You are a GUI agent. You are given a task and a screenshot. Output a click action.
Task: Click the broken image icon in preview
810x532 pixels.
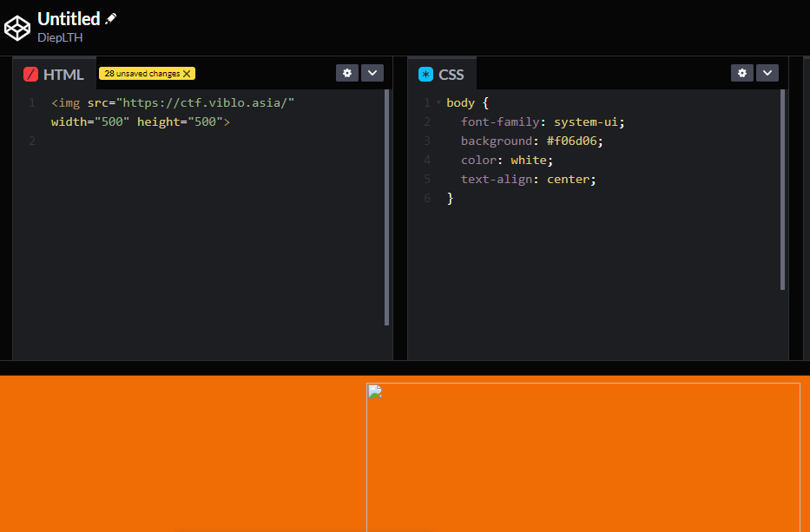pyautogui.click(x=375, y=391)
